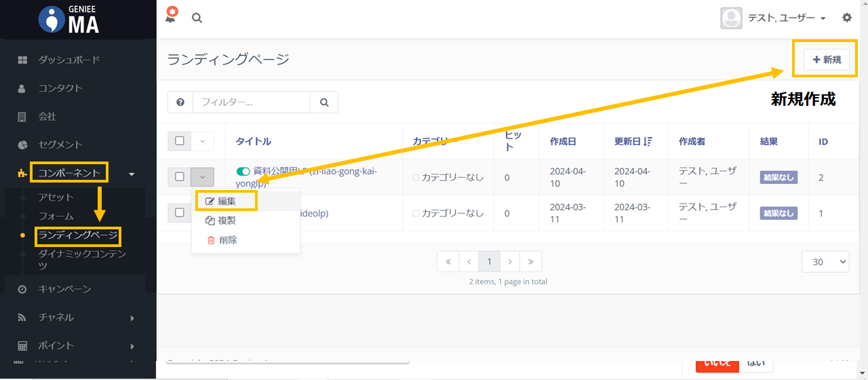This screenshot has width=868, height=380.
Task: Tick checkbox for the 資料公開用LP row
Action: click(x=180, y=176)
